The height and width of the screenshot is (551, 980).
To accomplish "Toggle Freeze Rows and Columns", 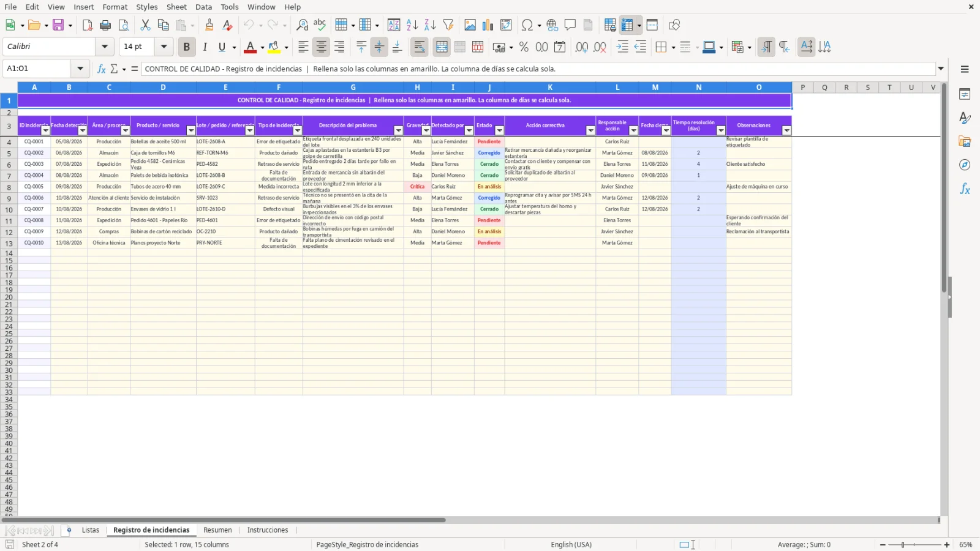I will (x=627, y=25).
